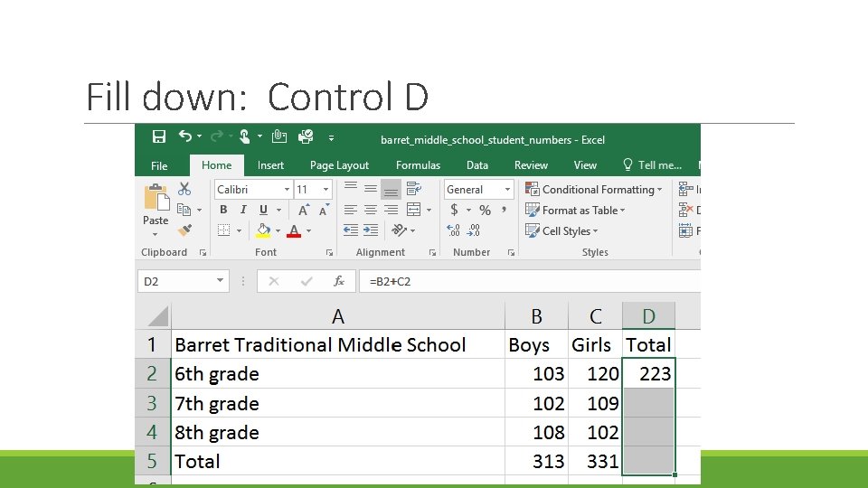Toggle Italic formatting

(x=243, y=210)
